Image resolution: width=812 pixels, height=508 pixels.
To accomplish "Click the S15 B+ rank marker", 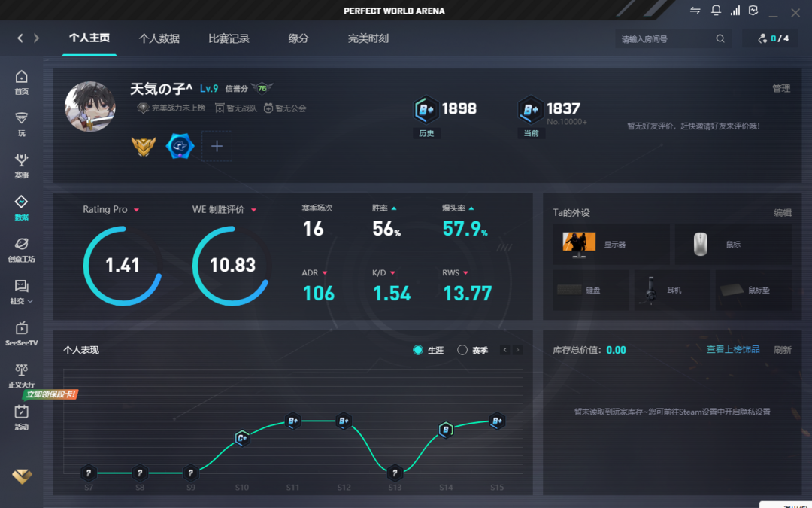I will (497, 421).
